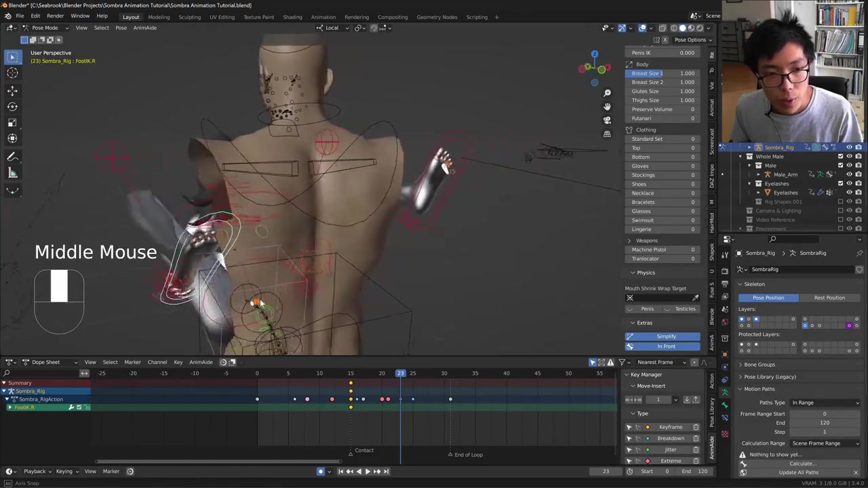Screen dimensions: 868x488
Task: Toggle camera view icon in viewport
Action: [x=607, y=120]
